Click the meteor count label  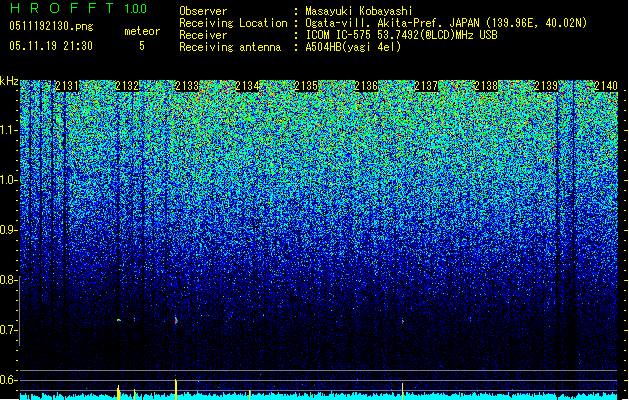coord(142,31)
